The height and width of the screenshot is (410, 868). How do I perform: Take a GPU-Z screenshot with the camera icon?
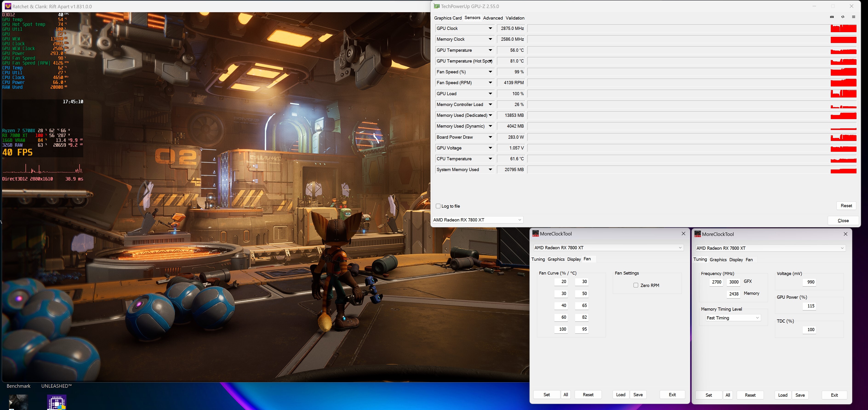[832, 17]
